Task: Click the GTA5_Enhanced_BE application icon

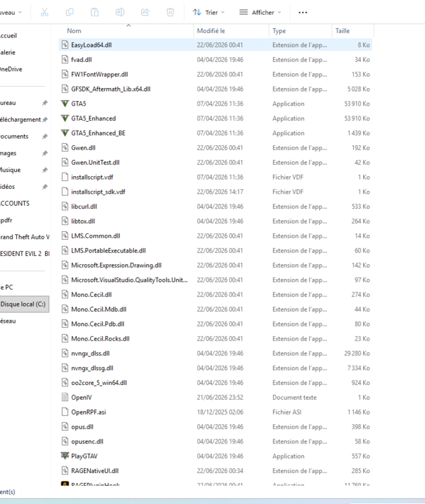Action: (x=65, y=133)
